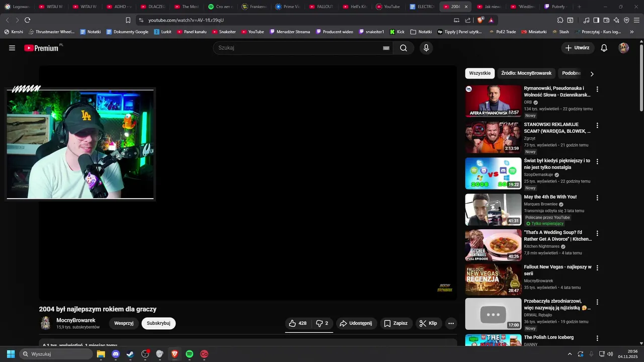Open the on-screen keyboard in search box

click(386, 48)
